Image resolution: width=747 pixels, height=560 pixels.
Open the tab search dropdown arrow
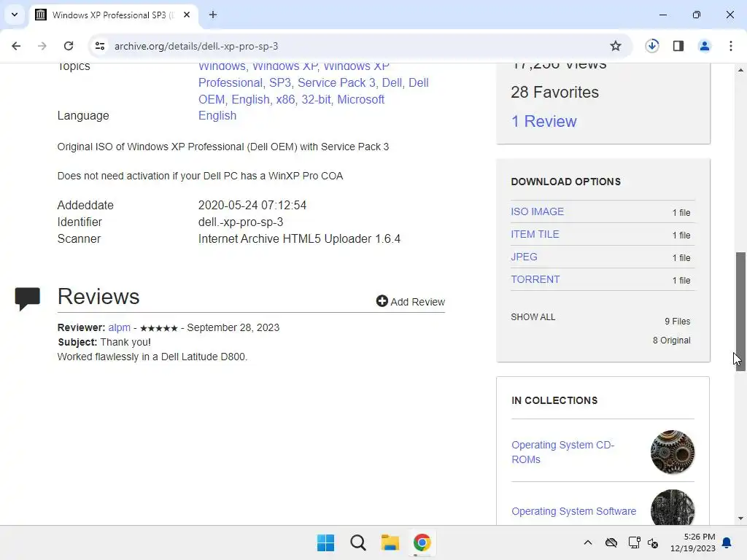tap(15, 15)
